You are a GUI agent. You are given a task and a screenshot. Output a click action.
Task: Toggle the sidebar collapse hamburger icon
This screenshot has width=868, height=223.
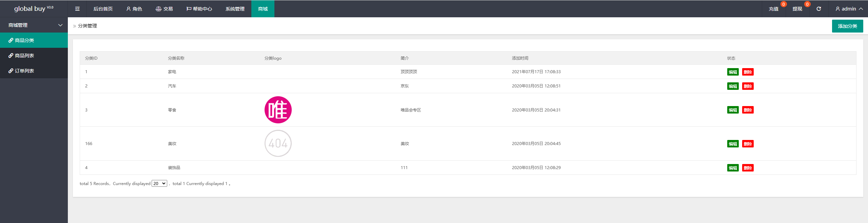(77, 9)
